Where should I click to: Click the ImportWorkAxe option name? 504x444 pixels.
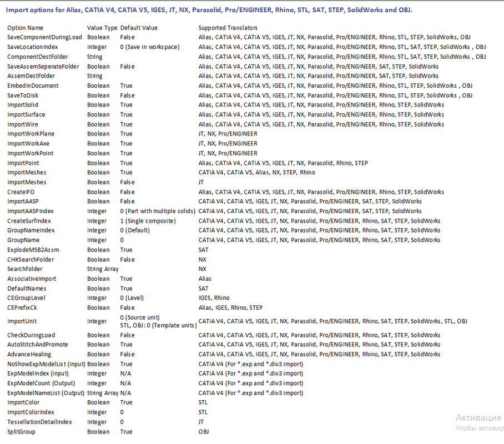tap(28, 143)
